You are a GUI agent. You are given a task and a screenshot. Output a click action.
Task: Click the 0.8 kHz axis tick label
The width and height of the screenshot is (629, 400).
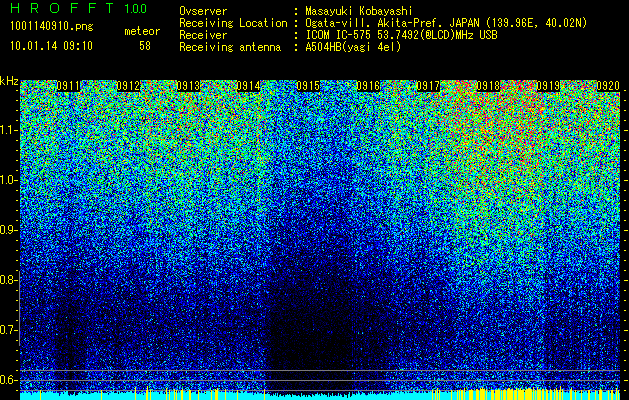point(7,280)
